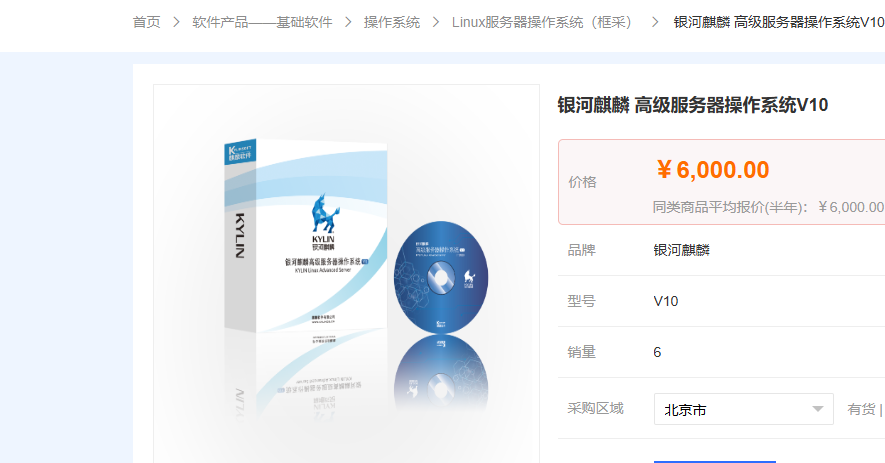Click the 有货 stock status text
This screenshot has height=463, width=885.
pyautogui.click(x=861, y=409)
